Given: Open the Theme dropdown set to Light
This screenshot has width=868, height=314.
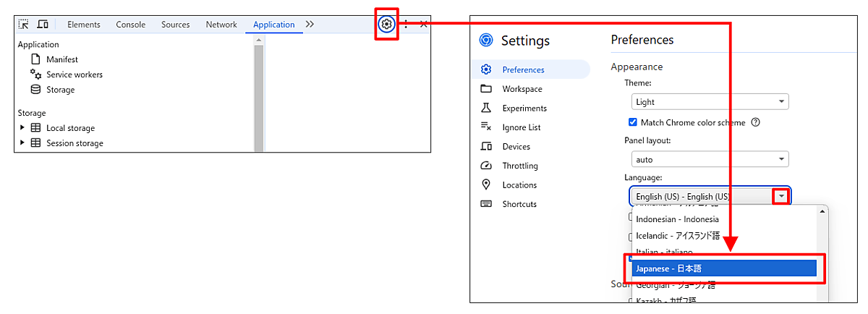Looking at the screenshot, I should point(710,102).
